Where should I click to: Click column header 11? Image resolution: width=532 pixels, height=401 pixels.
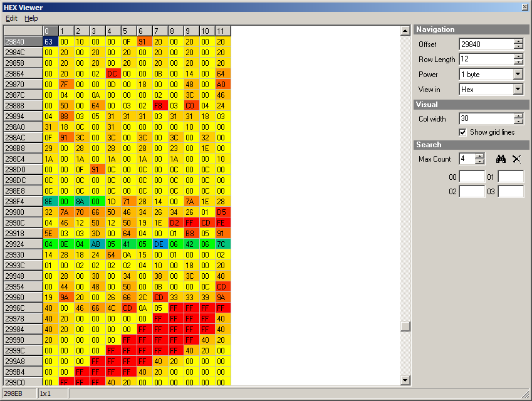point(223,31)
